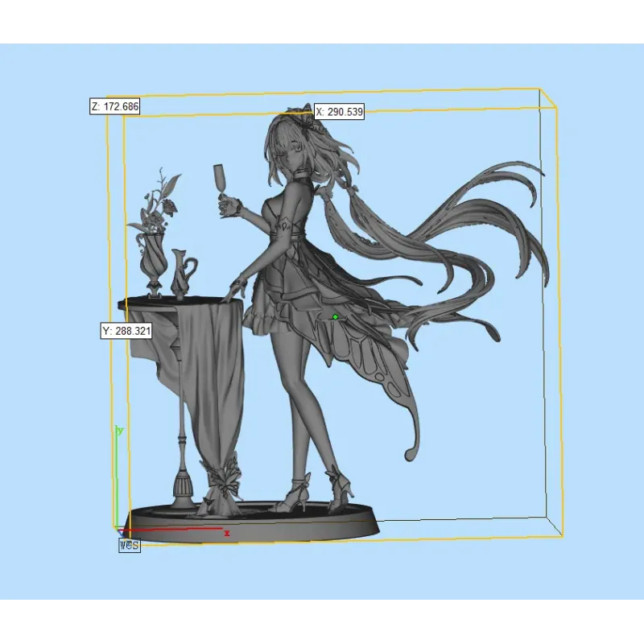This screenshot has width=644, height=644.
Task: Click the green Y axis label
Action: pos(120,431)
